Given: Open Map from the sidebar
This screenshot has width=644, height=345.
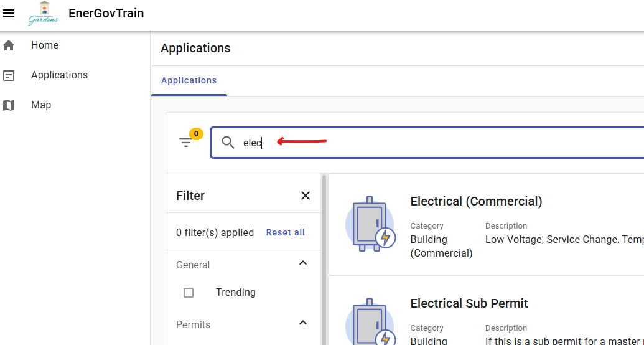Looking at the screenshot, I should 41,105.
